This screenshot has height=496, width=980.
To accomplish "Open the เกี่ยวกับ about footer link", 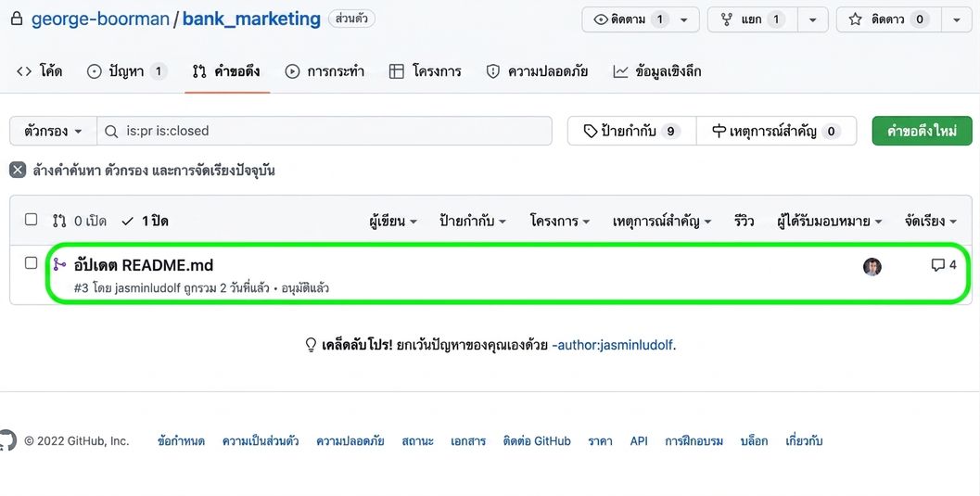I will click(804, 441).
